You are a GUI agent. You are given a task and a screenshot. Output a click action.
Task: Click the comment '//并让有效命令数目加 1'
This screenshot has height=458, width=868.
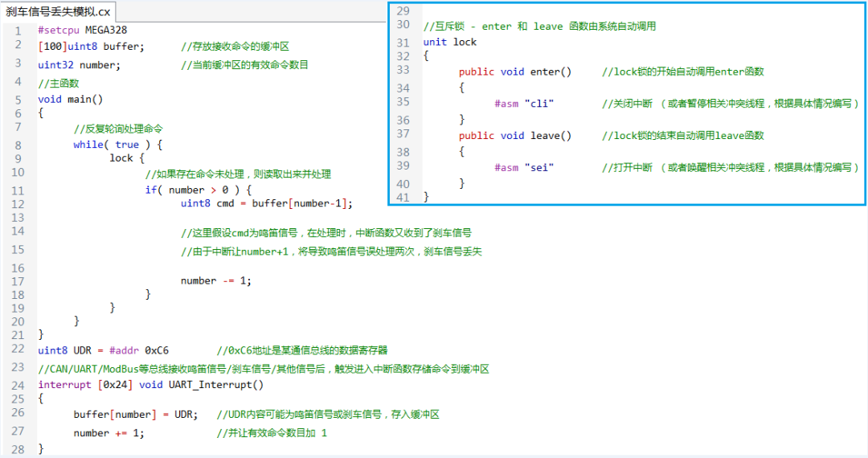tap(272, 433)
